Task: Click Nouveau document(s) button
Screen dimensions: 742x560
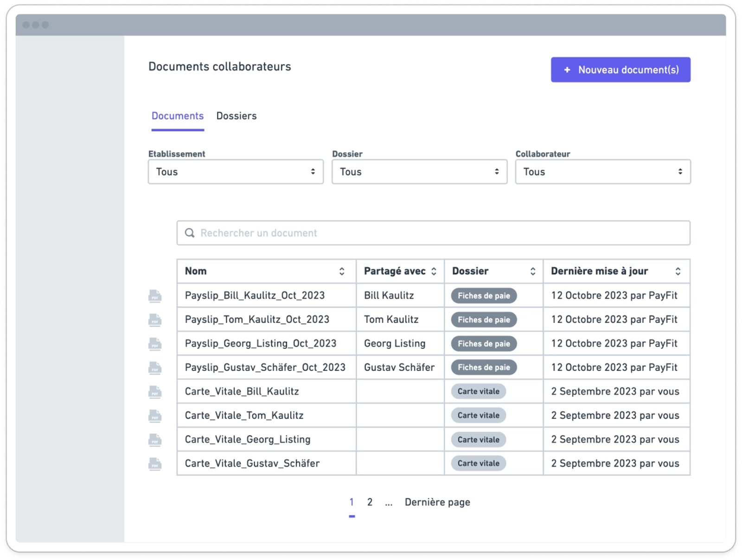Action: pyautogui.click(x=620, y=70)
